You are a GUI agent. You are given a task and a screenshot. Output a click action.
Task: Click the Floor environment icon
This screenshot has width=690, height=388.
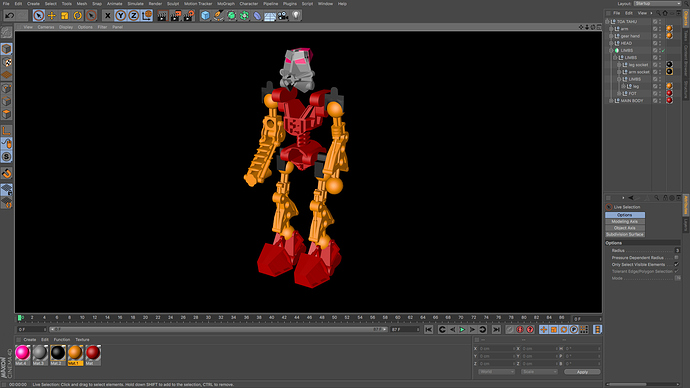pos(270,16)
